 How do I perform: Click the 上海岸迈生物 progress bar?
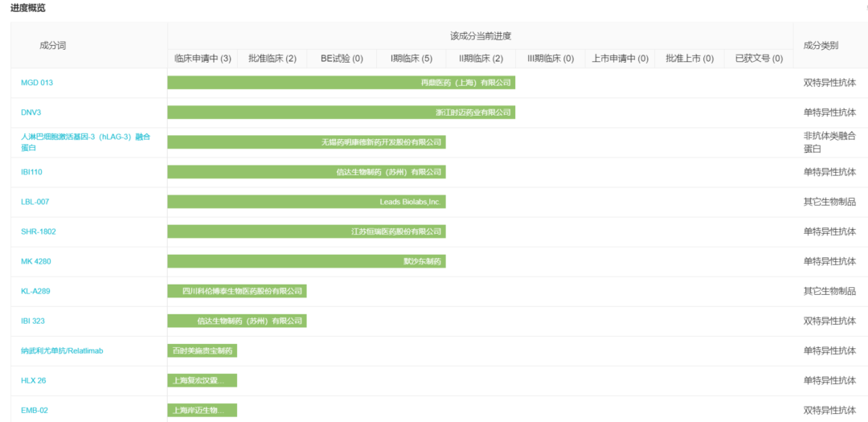203,411
